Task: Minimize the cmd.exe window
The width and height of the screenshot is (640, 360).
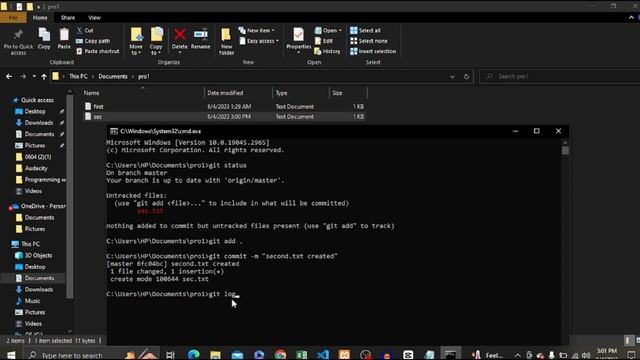Action: pyautogui.click(x=516, y=131)
